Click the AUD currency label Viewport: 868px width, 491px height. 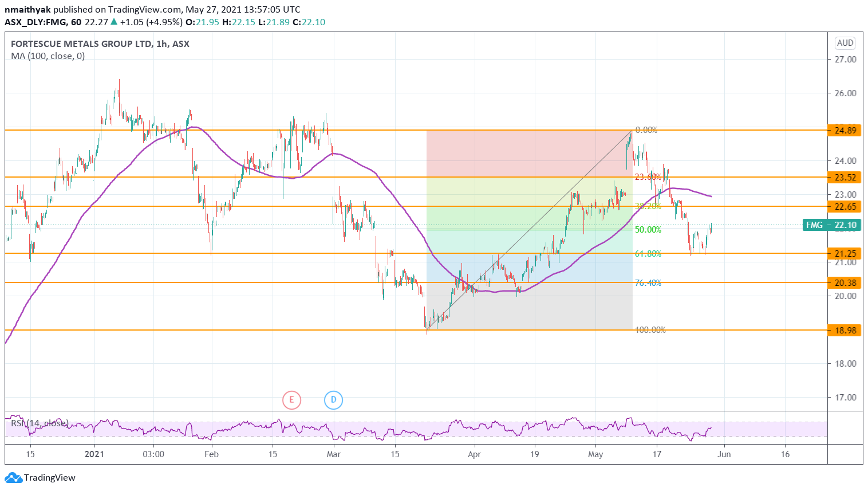[x=845, y=43]
